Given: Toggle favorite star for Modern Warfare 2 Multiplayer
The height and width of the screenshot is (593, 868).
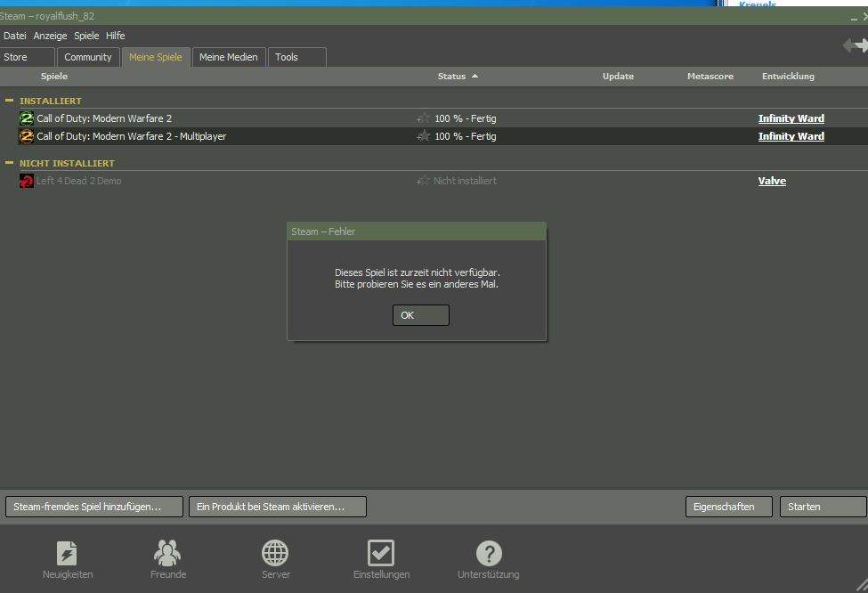Looking at the screenshot, I should tap(423, 136).
